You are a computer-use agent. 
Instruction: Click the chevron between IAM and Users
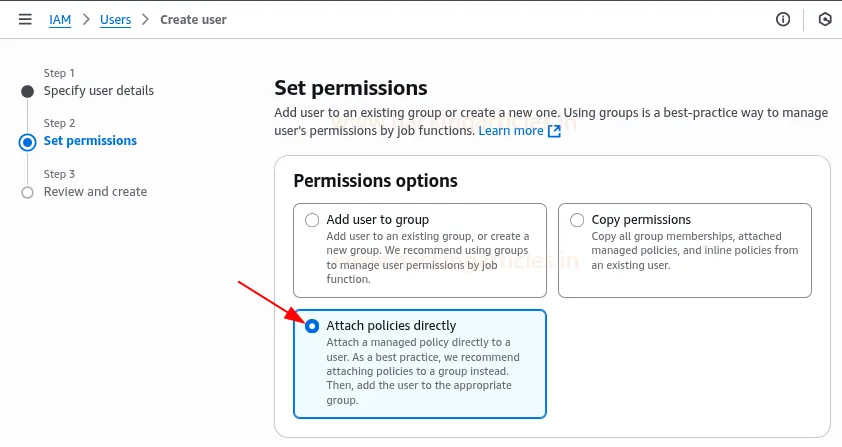(85, 19)
